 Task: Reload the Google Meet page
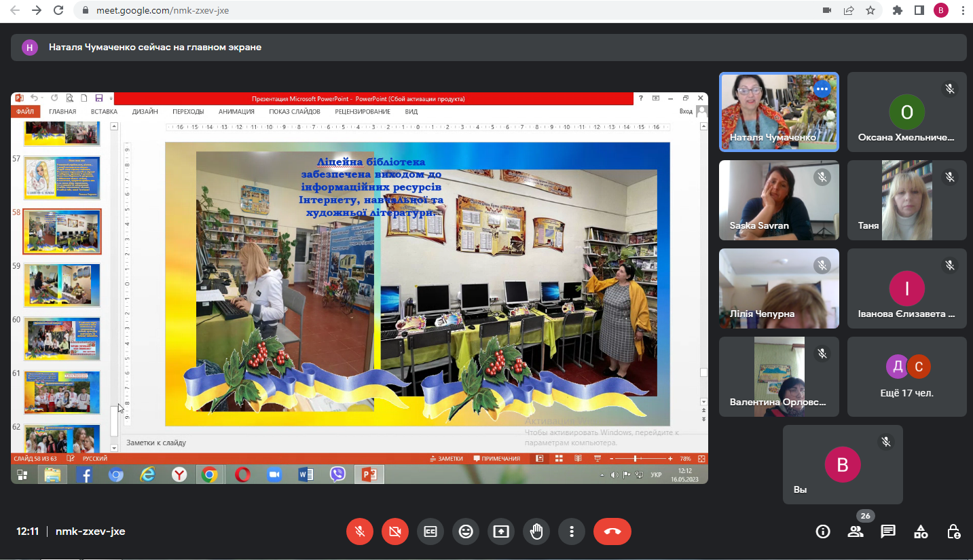click(x=58, y=10)
